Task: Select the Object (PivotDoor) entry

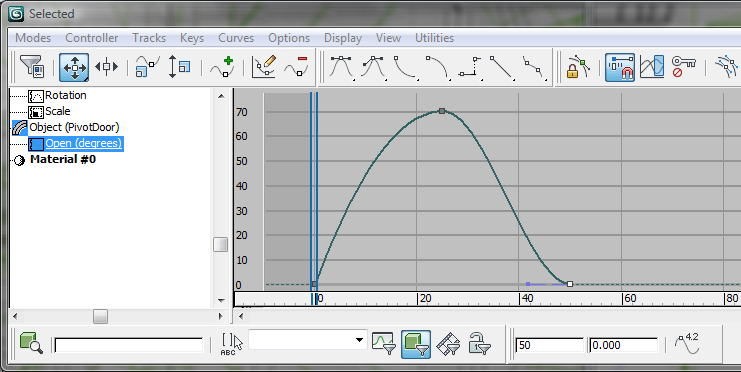Action: [x=74, y=127]
